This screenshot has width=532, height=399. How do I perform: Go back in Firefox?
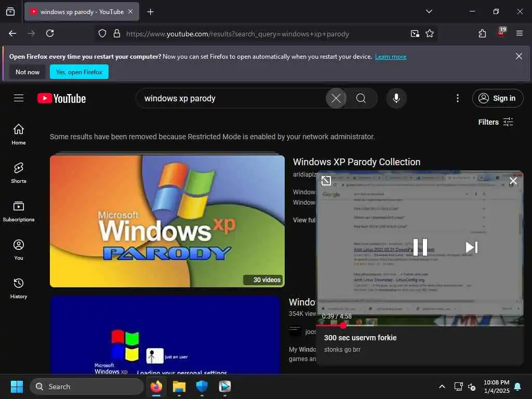click(12, 33)
